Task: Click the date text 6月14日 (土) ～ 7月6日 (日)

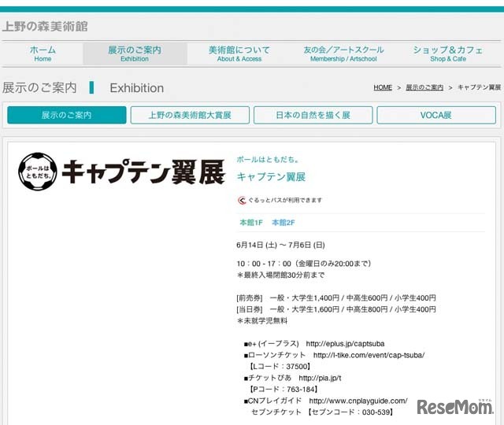Action: pyautogui.click(x=280, y=245)
